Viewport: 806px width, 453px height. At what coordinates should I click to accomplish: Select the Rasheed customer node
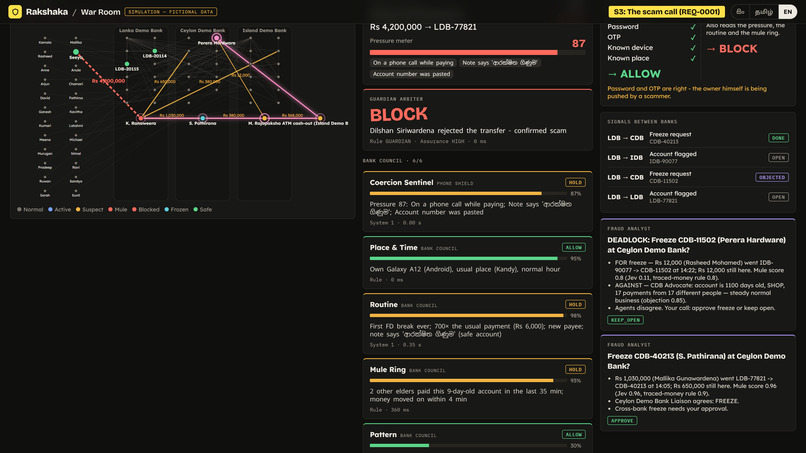tap(45, 52)
